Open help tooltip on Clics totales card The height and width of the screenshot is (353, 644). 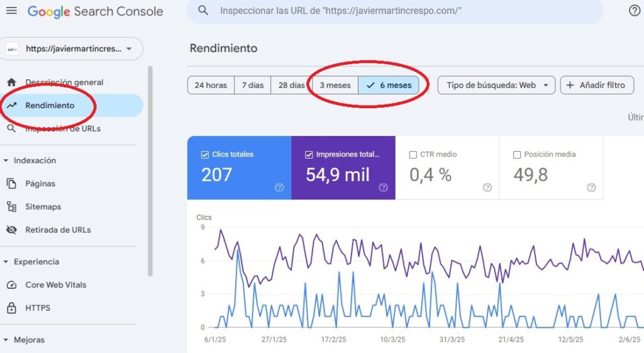[279, 188]
